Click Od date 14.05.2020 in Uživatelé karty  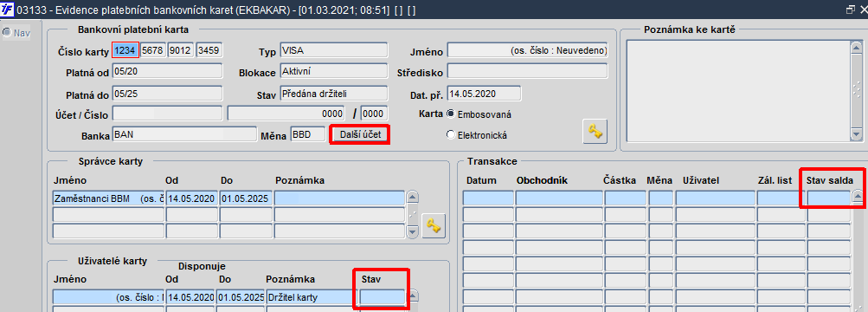click(x=190, y=297)
